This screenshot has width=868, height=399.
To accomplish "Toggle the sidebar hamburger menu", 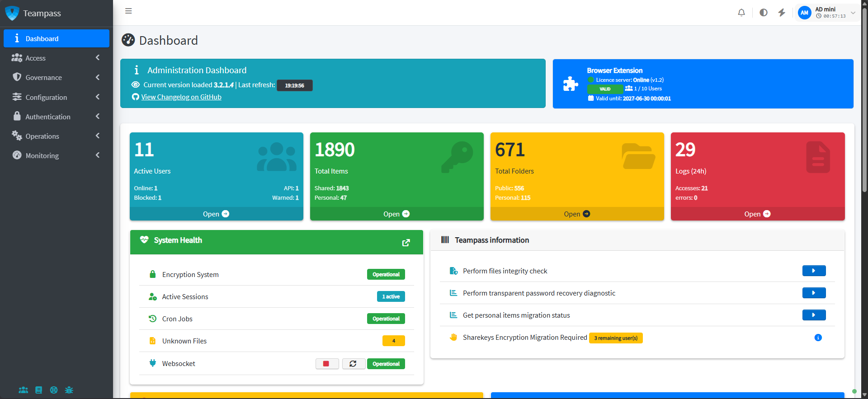I will coord(128,11).
